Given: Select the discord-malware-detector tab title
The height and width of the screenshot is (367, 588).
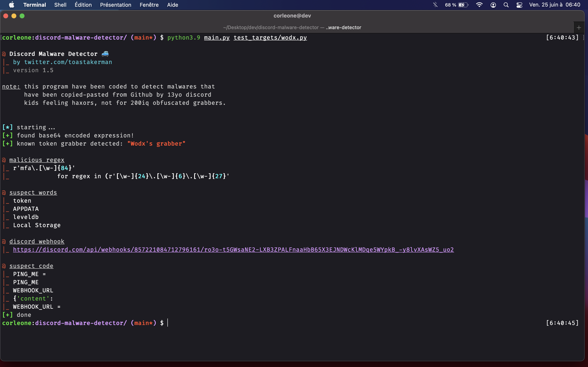Looking at the screenshot, I should point(292,28).
